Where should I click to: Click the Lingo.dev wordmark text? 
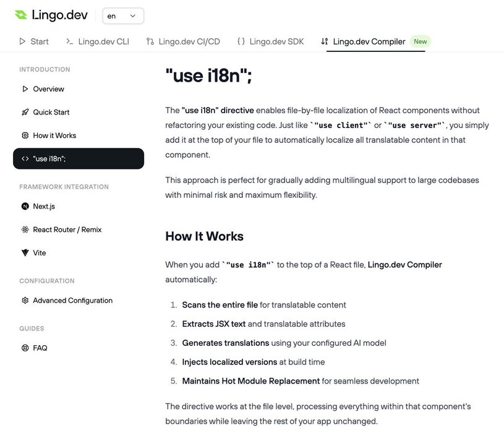[60, 15]
